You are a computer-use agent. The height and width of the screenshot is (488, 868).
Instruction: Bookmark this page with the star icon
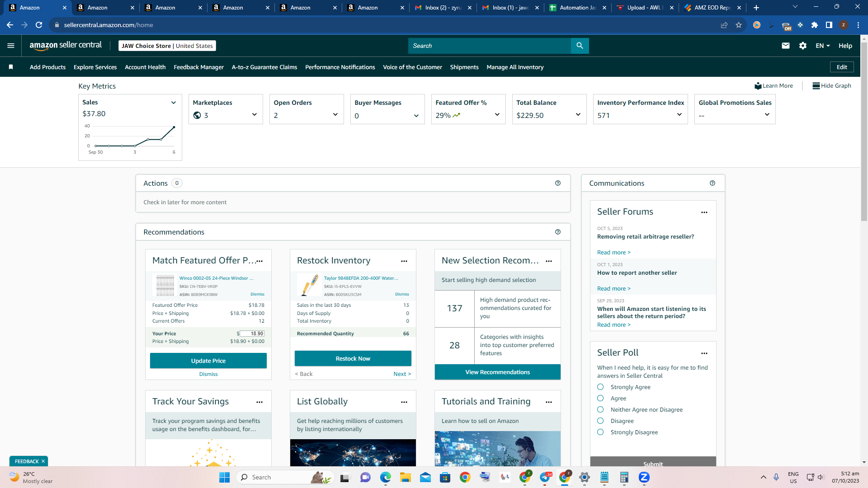[x=739, y=25]
